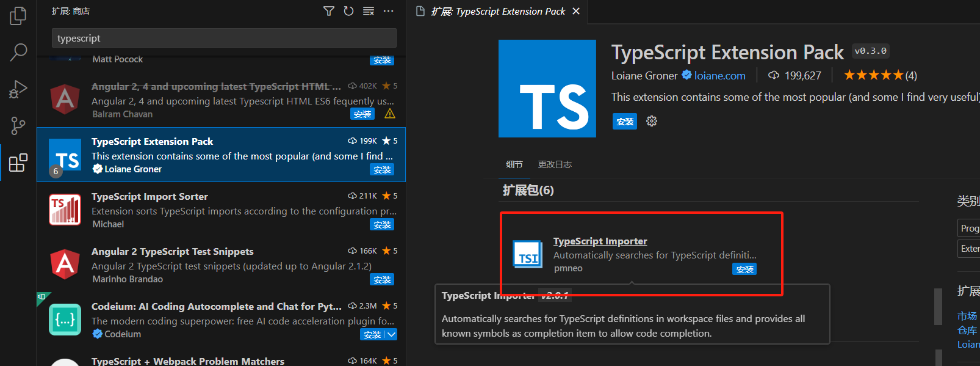The width and height of the screenshot is (980, 366).
Task: Select the Angular 2, 4 TypeScript HTML item
Action: coord(221,100)
